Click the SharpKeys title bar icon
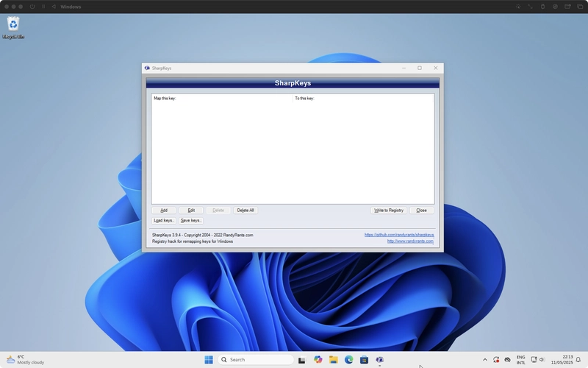 pyautogui.click(x=147, y=68)
